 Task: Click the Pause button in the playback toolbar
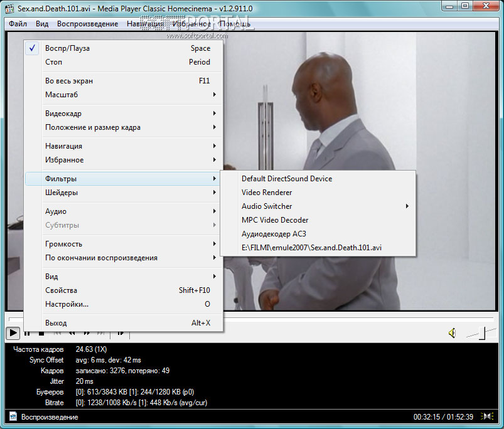pos(28,333)
